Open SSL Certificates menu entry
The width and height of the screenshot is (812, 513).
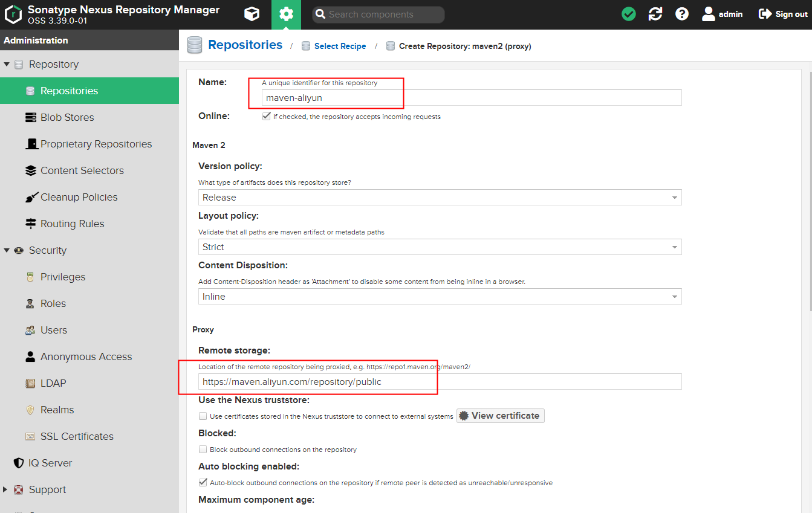[x=89, y=436]
